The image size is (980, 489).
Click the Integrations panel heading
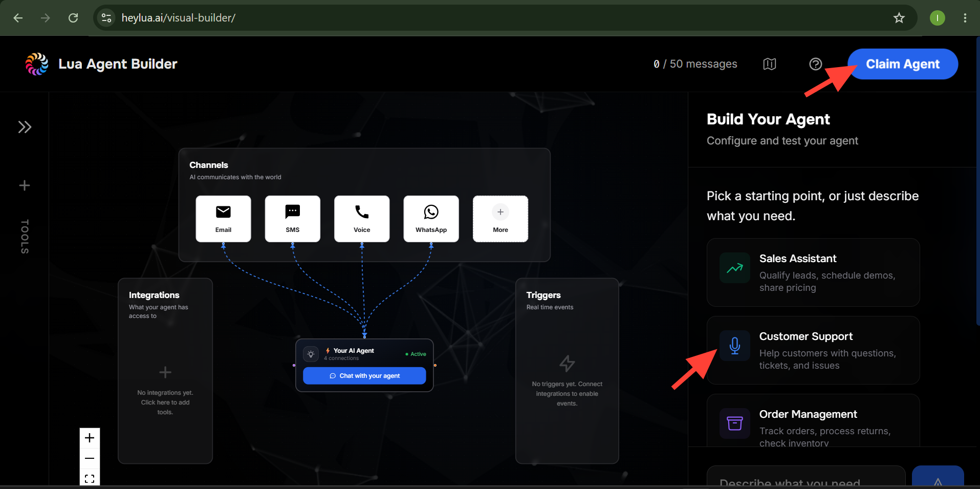coord(154,295)
